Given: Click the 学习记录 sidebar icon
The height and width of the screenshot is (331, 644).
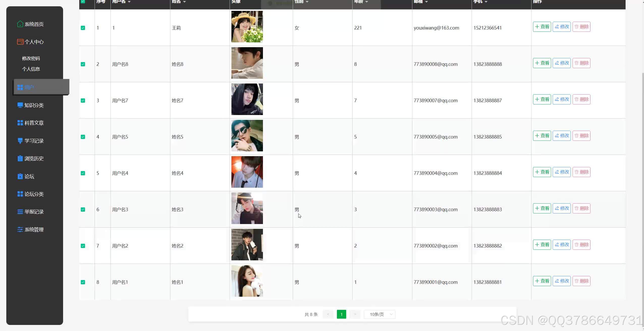Looking at the screenshot, I should tap(20, 141).
